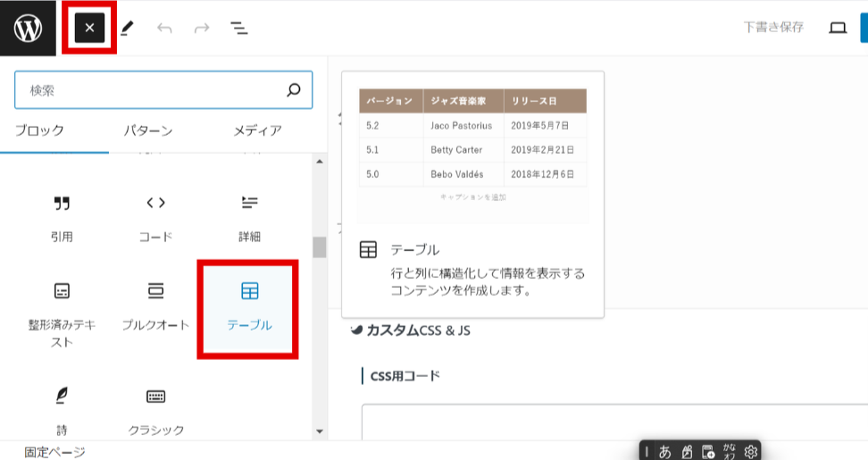868x460 pixels.
Task: Open the document overview list view
Action: pos(239,28)
